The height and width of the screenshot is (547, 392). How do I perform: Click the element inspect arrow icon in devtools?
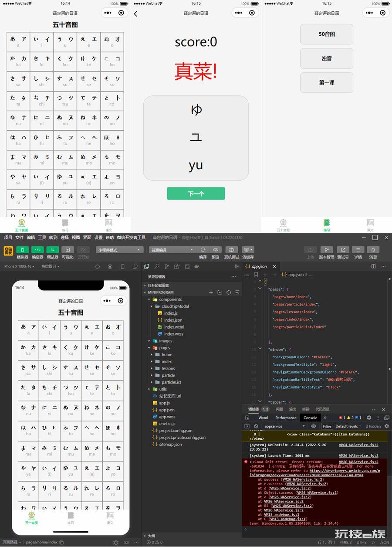tap(247, 418)
